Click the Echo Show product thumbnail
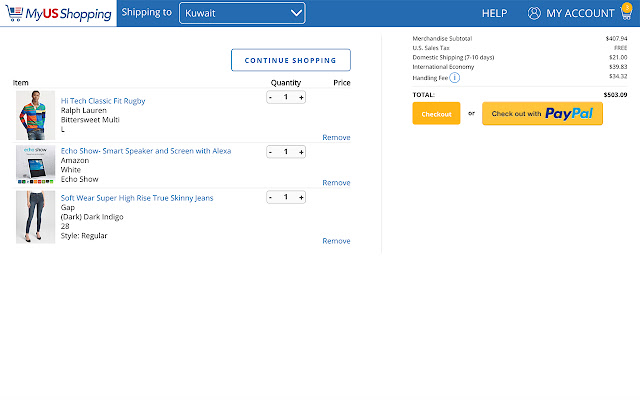640x400 pixels. click(36, 165)
